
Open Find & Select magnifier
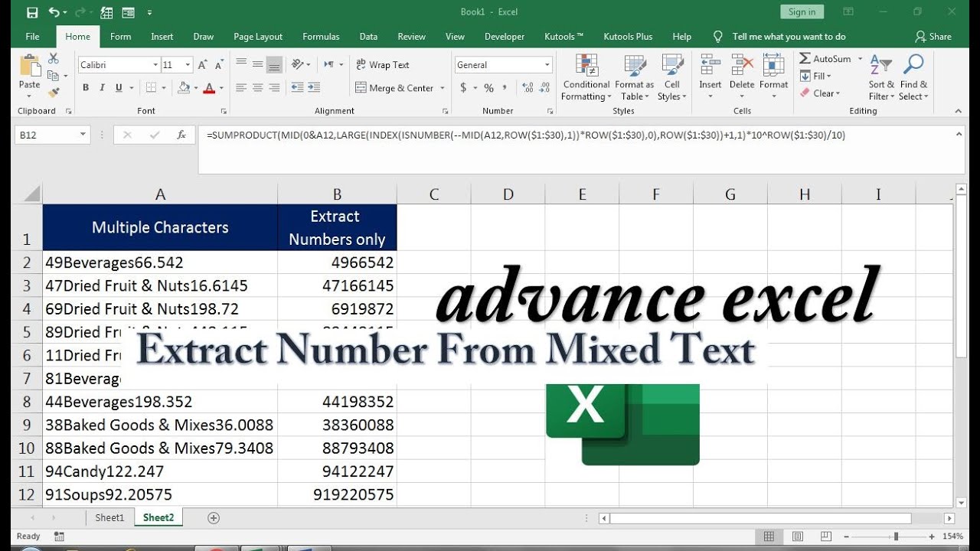913,77
